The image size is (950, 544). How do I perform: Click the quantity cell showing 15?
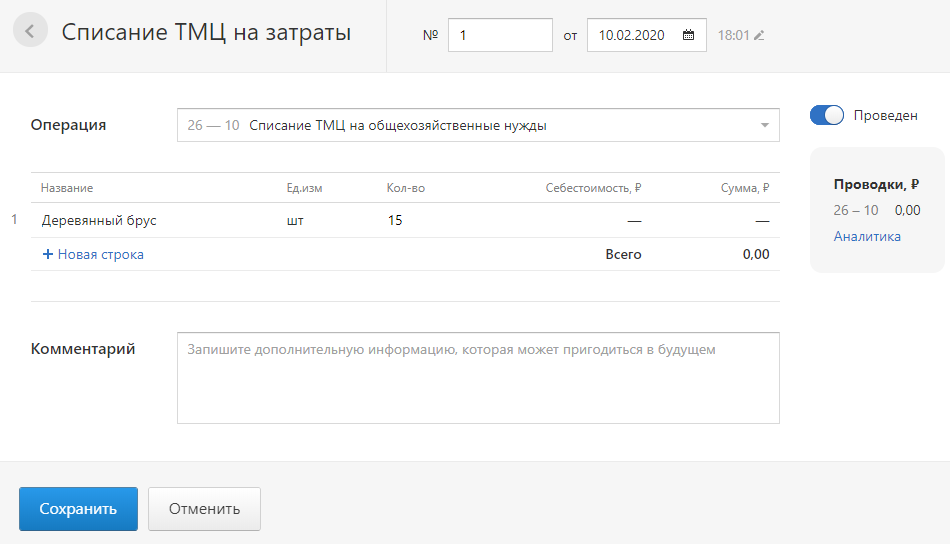(x=395, y=220)
